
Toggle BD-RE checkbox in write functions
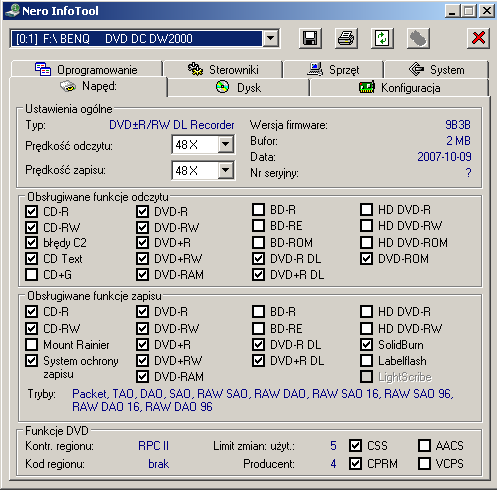pos(258,328)
